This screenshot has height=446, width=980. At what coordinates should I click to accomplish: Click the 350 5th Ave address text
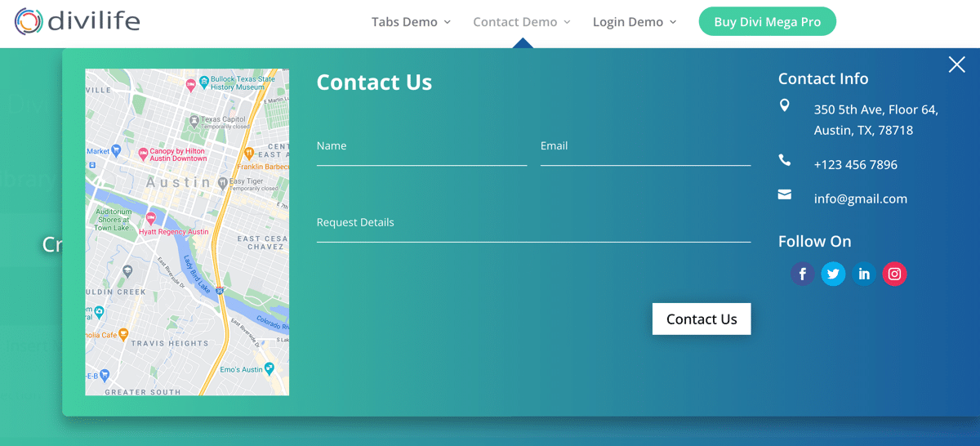876,120
